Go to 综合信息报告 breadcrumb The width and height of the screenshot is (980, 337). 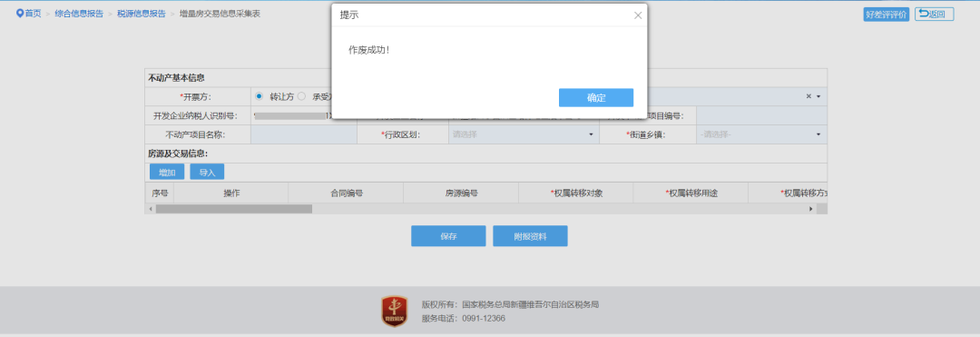tap(79, 13)
